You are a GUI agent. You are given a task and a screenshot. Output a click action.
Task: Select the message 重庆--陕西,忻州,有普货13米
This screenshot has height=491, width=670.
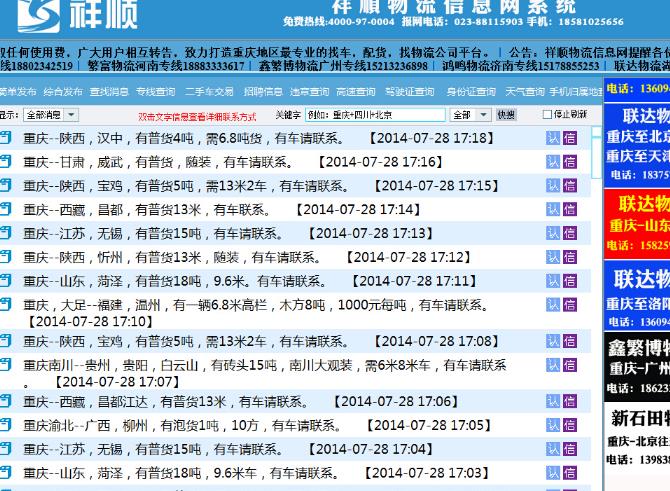pos(247,257)
